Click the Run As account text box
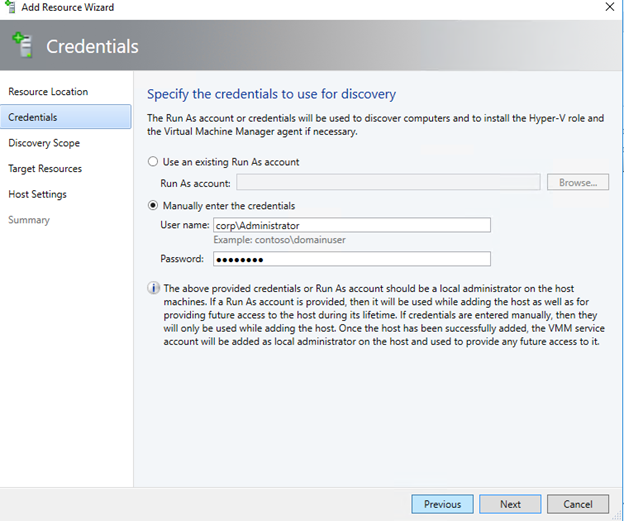The image size is (624, 521). click(388, 182)
